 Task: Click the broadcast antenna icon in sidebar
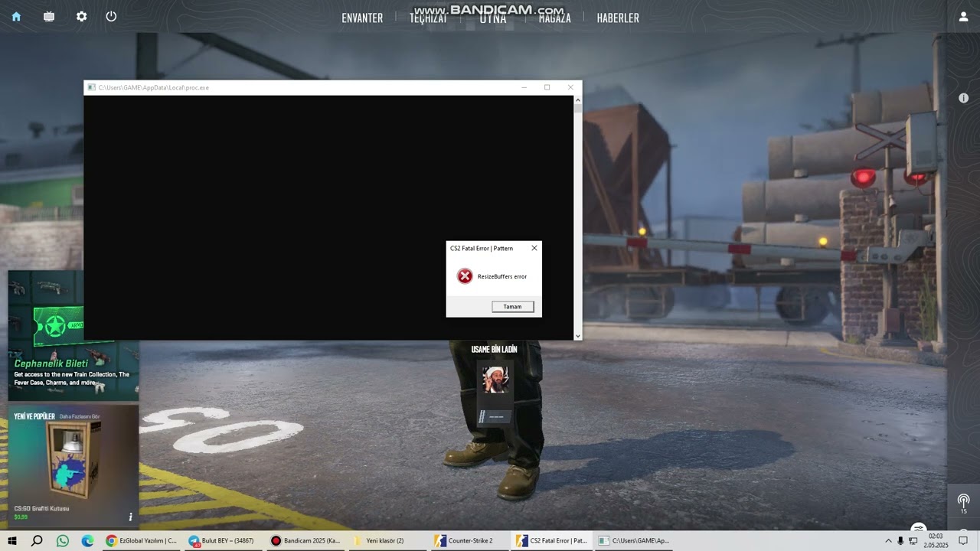[963, 503]
